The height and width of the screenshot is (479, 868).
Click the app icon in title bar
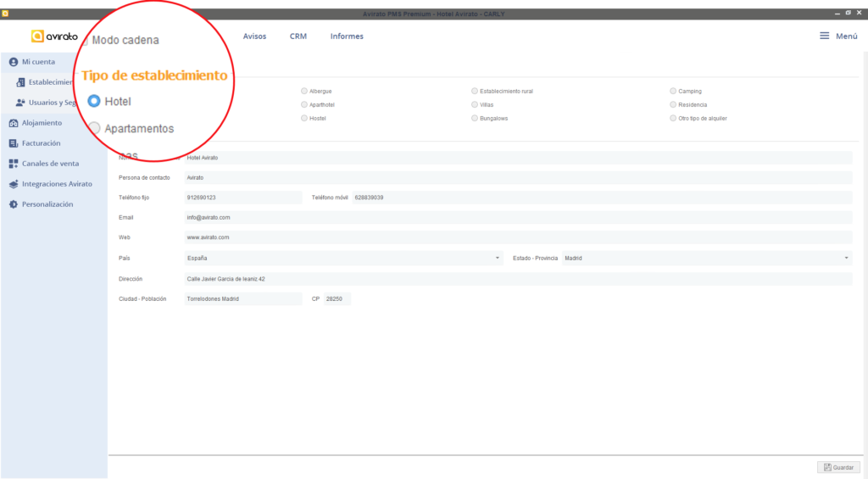coord(5,14)
